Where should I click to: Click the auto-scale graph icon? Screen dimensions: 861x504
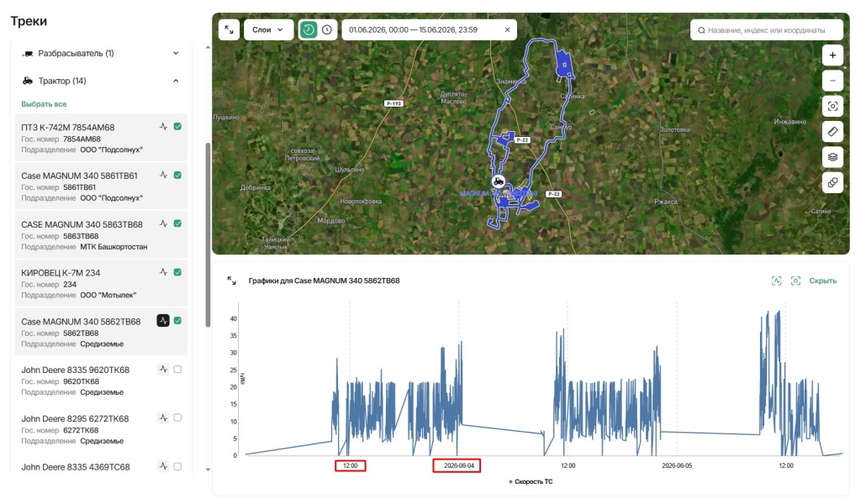click(776, 281)
